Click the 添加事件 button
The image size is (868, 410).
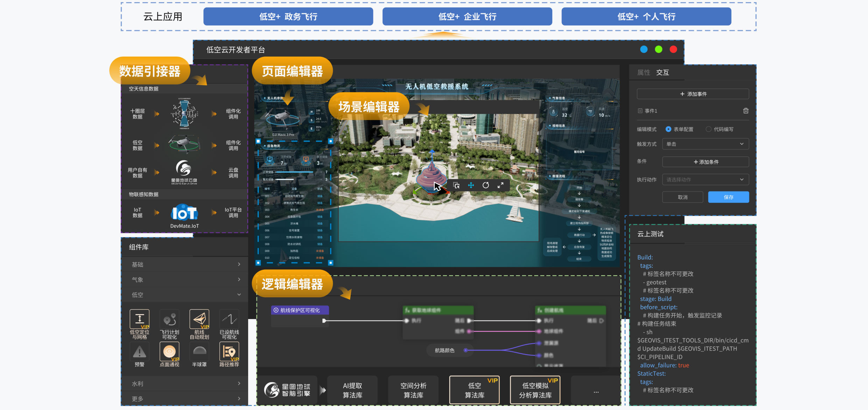click(693, 94)
